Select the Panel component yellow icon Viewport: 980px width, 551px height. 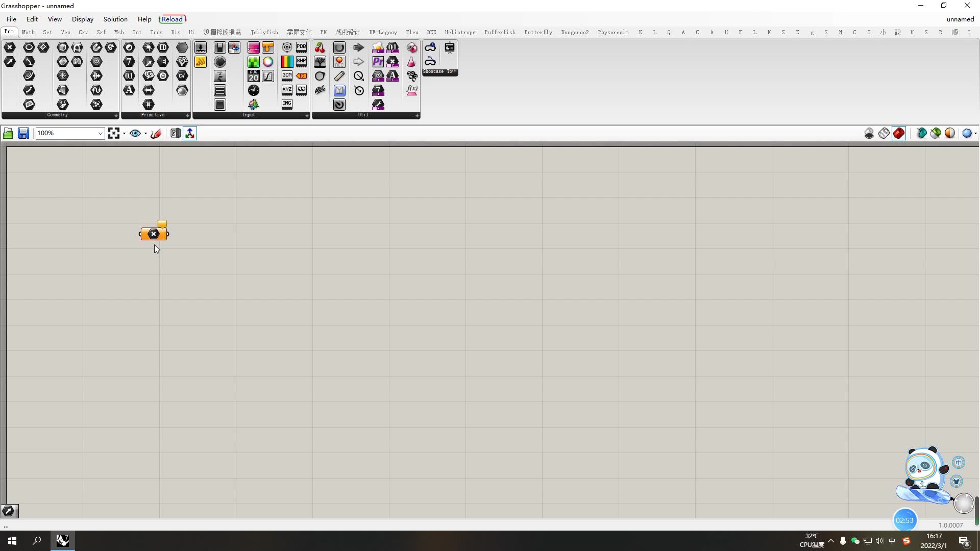coord(201,62)
